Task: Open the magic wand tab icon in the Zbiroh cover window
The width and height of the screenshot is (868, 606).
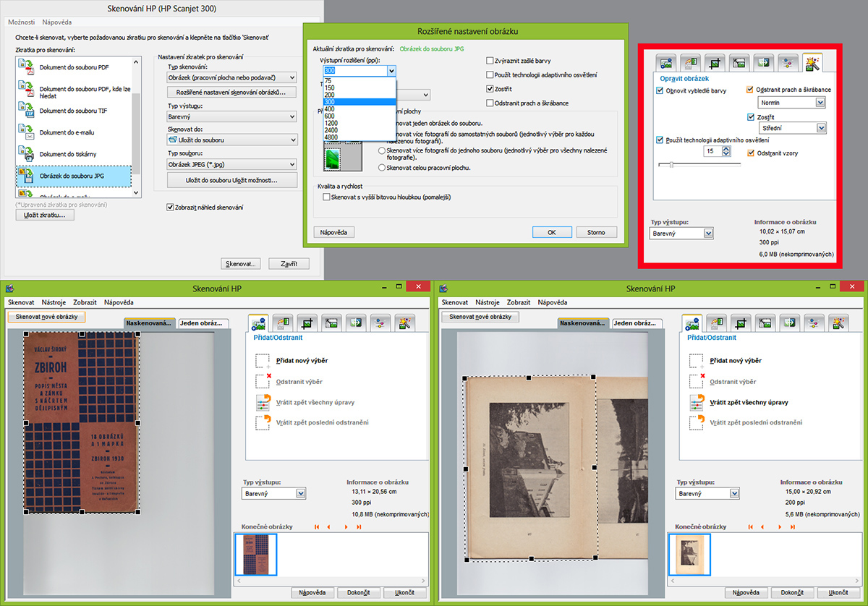Action: point(405,323)
